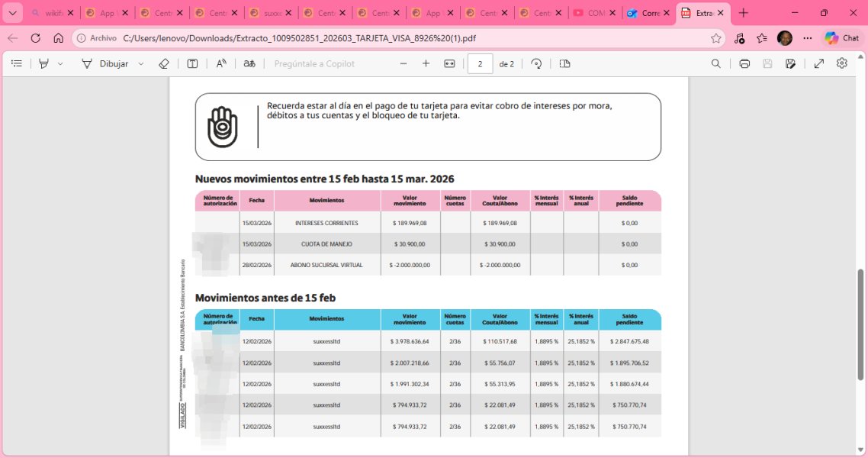This screenshot has width=868, height=458.
Task: Choose save as for the PDF
Action: (x=790, y=63)
